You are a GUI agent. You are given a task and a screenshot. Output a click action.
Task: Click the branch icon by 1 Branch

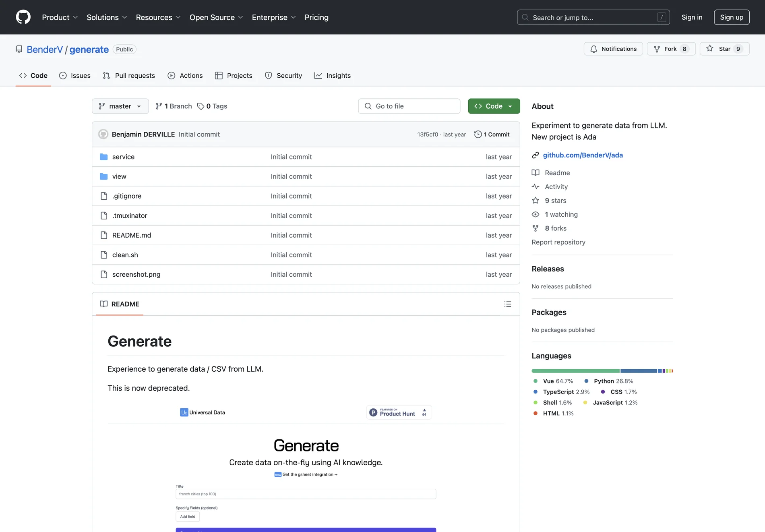[159, 106]
